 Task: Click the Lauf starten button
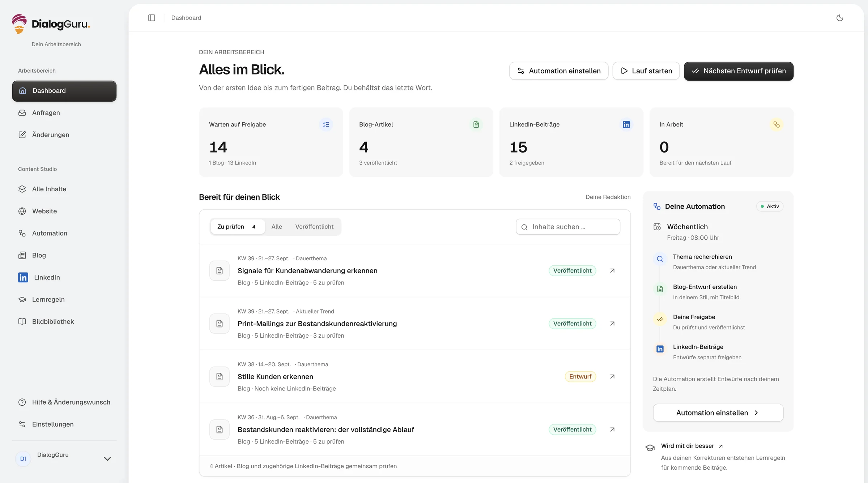pos(646,71)
